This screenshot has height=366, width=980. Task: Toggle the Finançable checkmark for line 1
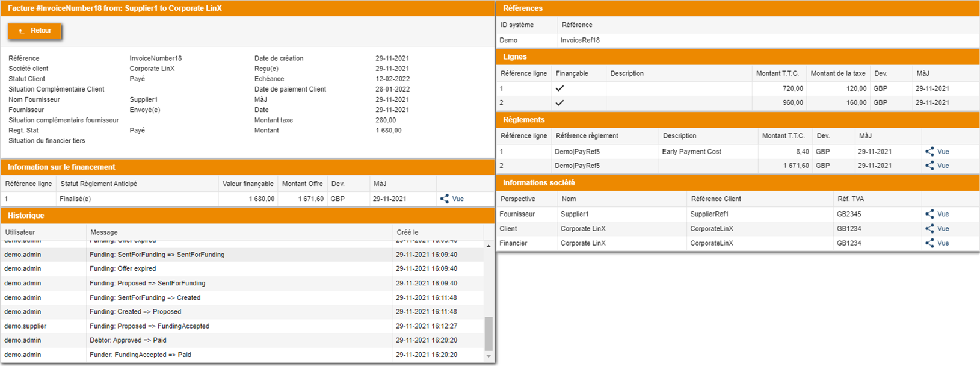[559, 88]
